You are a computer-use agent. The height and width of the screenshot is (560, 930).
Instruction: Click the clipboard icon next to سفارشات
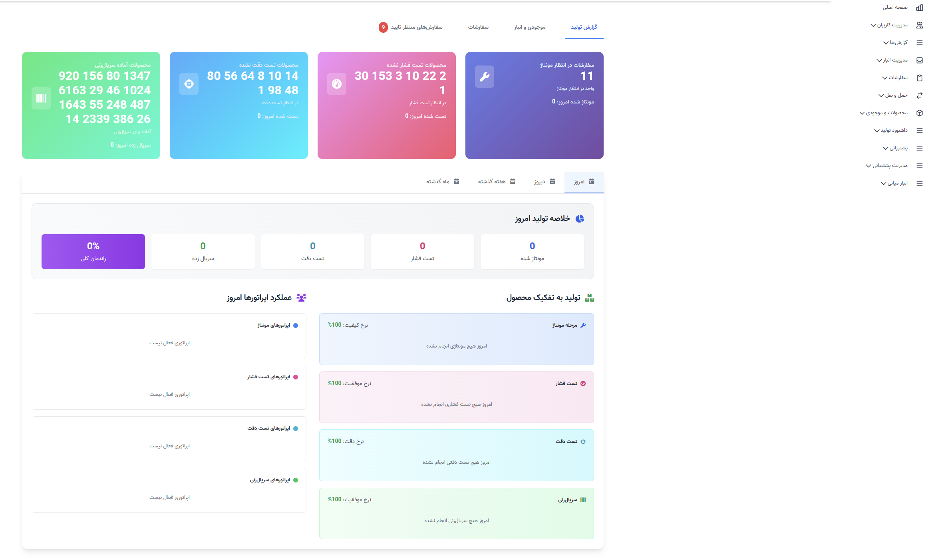919,78
